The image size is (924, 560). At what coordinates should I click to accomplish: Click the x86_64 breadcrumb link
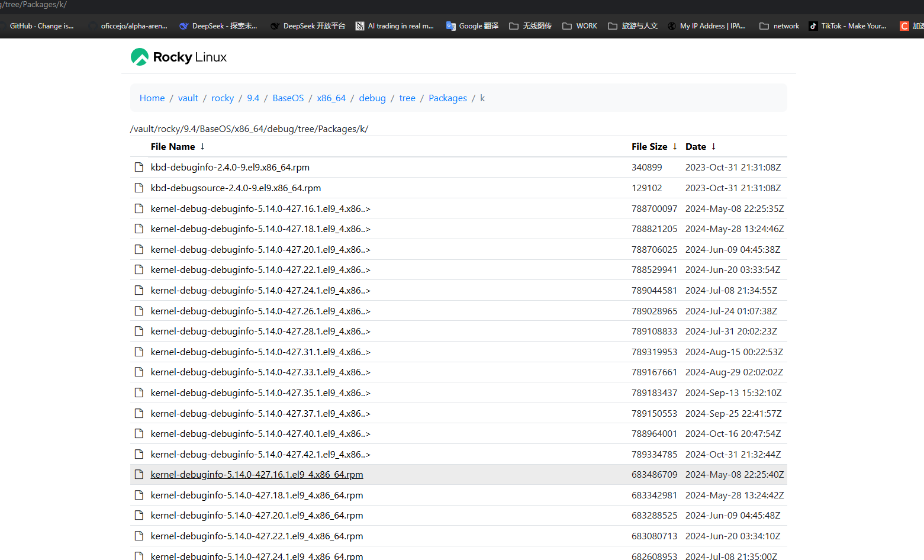click(x=331, y=98)
